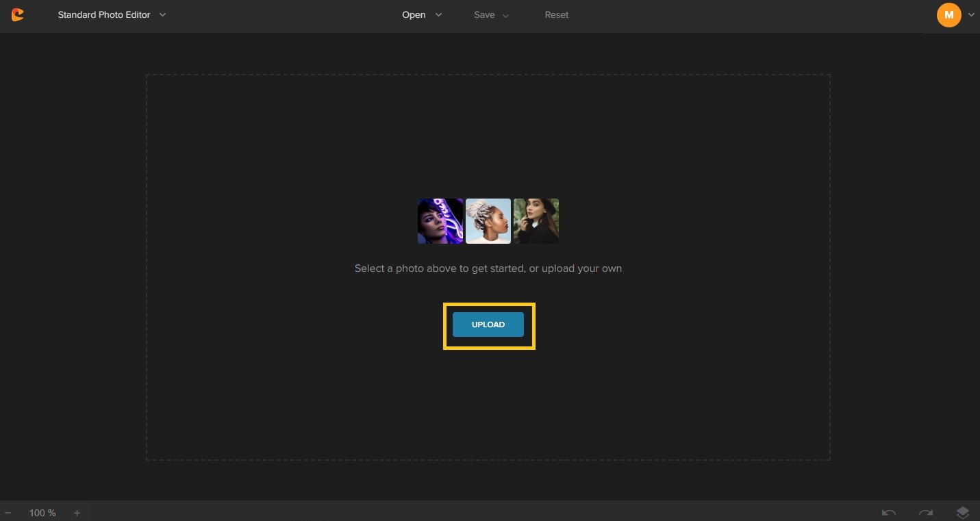Undo the last action
Image resolution: width=980 pixels, height=521 pixels.
(888, 513)
